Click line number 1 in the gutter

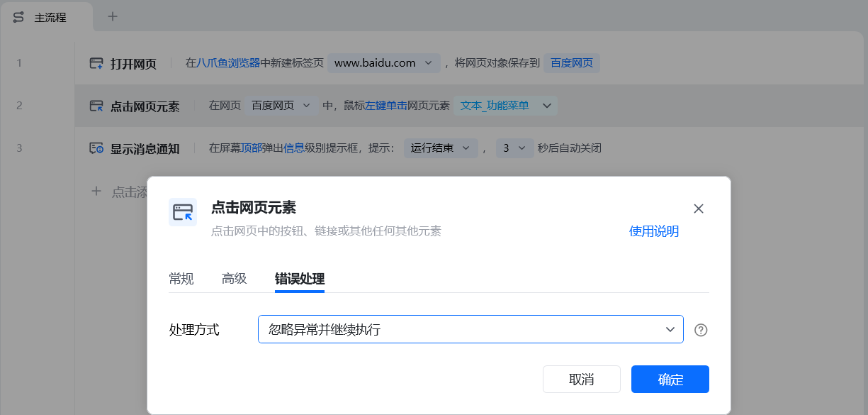19,63
